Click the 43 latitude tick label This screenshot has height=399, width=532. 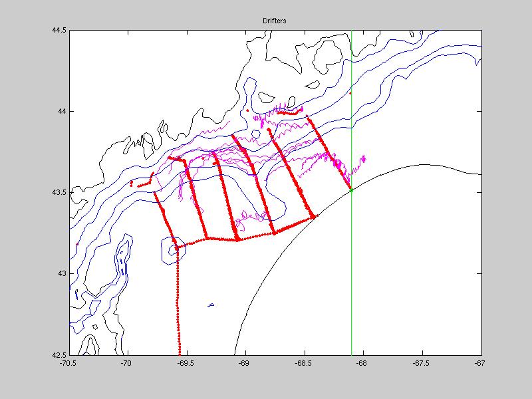63,273
